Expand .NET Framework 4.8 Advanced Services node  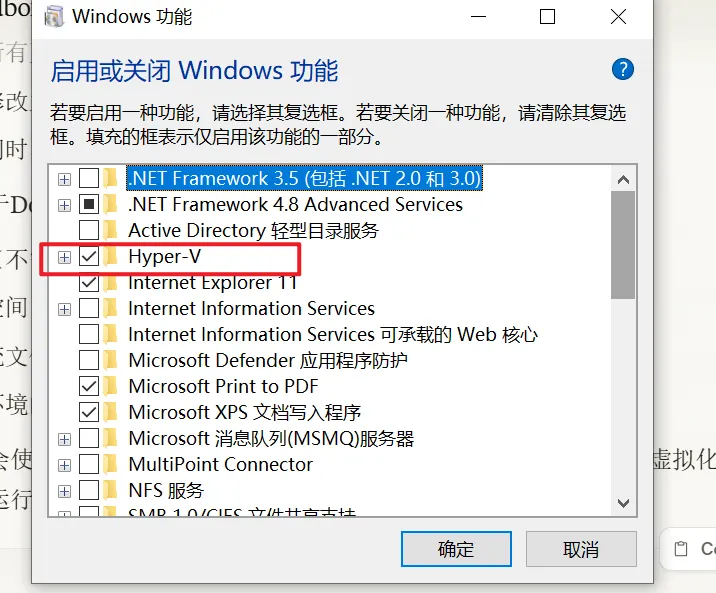click(x=65, y=205)
